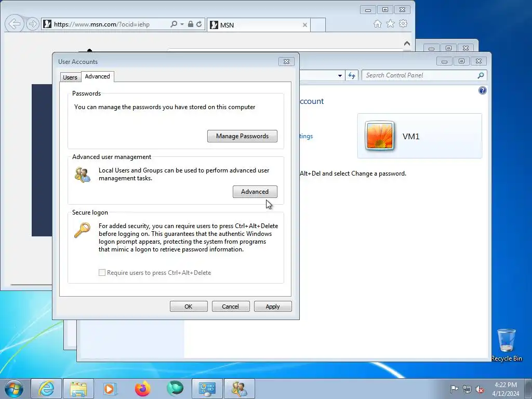Viewport: 532px width, 399px height.
Task: Open IE Favorites star icon
Action: click(391, 24)
